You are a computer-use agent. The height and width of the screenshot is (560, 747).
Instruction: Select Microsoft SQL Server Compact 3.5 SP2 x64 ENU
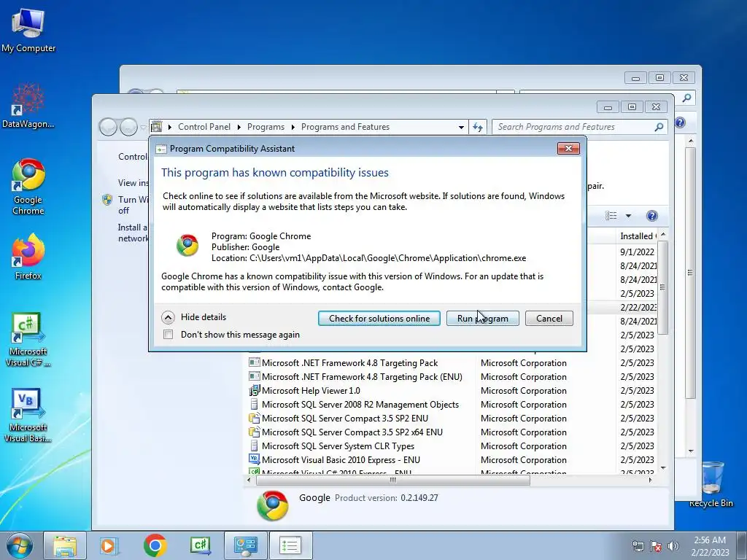pos(352,432)
